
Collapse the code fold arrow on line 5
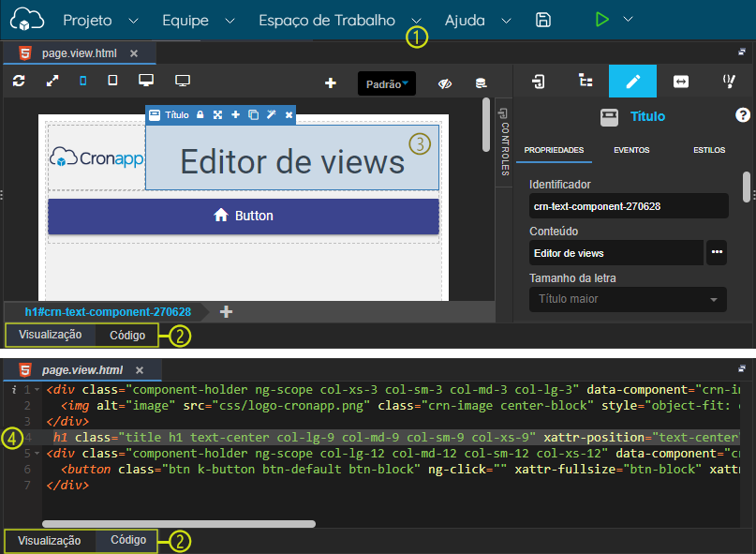pos(37,453)
